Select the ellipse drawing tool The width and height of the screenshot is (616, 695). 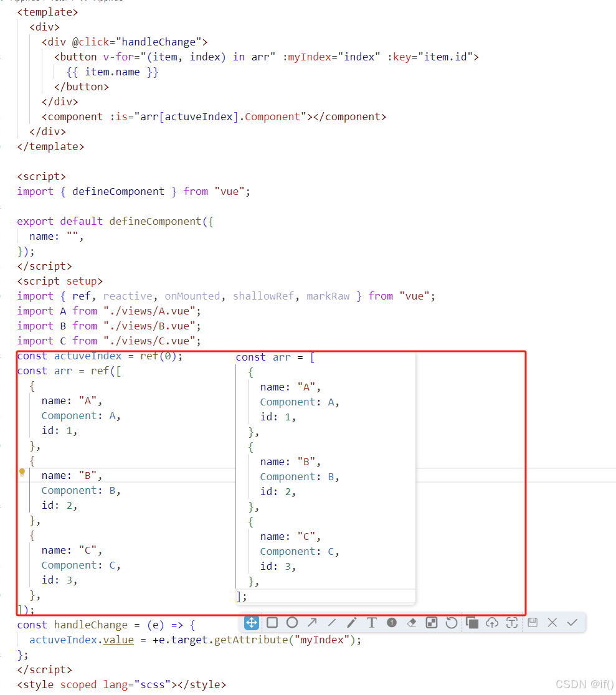(291, 622)
